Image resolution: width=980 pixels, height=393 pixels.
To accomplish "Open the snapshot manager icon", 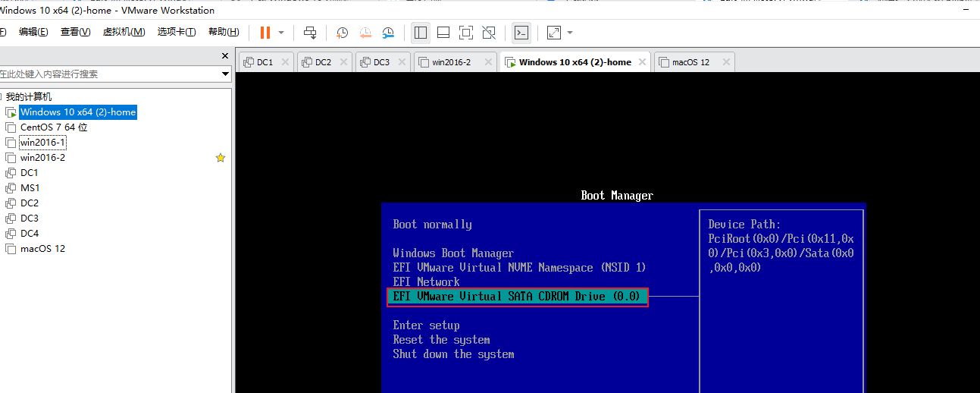I will click(x=388, y=33).
